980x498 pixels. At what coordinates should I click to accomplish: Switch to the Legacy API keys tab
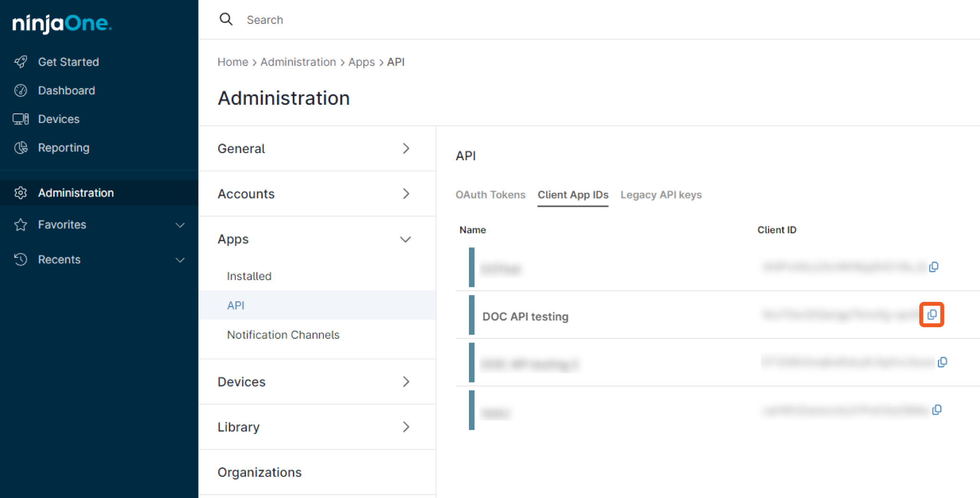[x=661, y=195]
